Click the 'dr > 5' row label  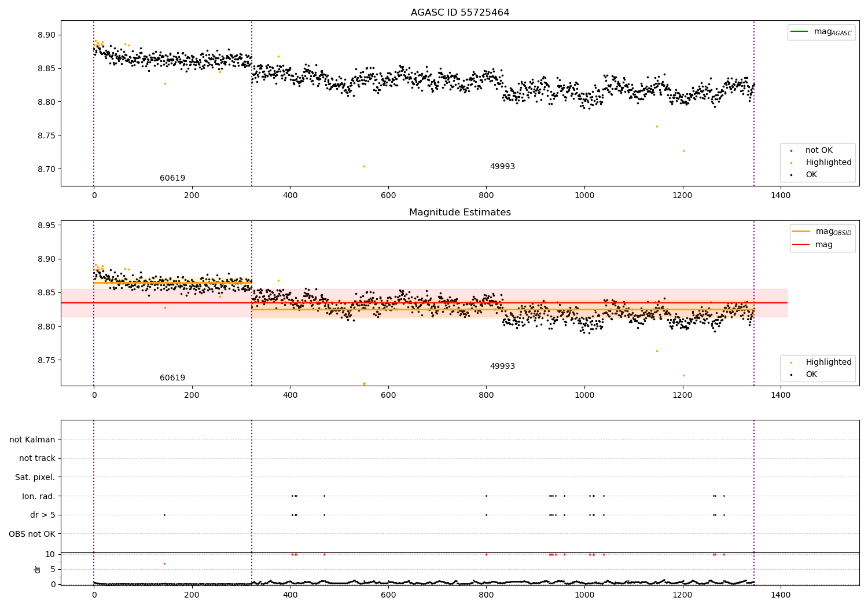[x=43, y=515]
